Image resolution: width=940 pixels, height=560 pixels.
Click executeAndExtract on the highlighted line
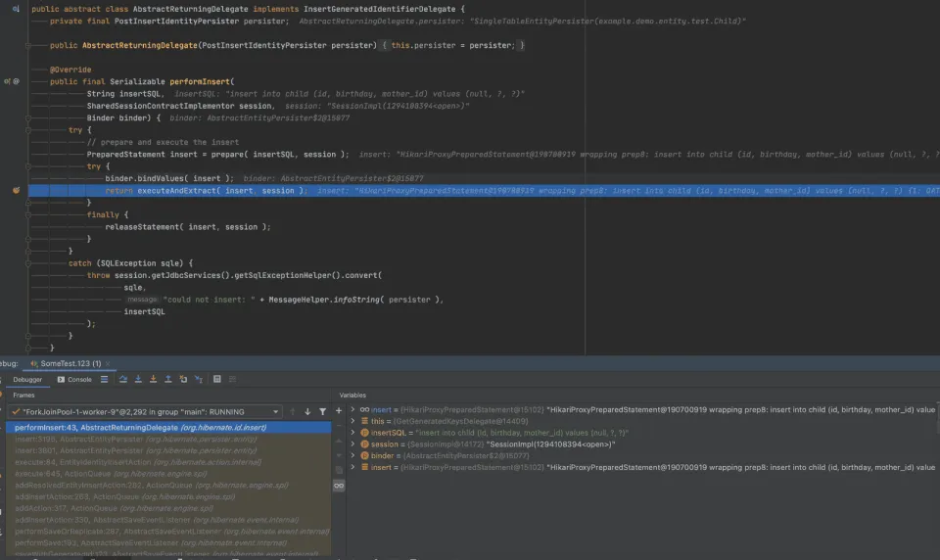click(178, 191)
